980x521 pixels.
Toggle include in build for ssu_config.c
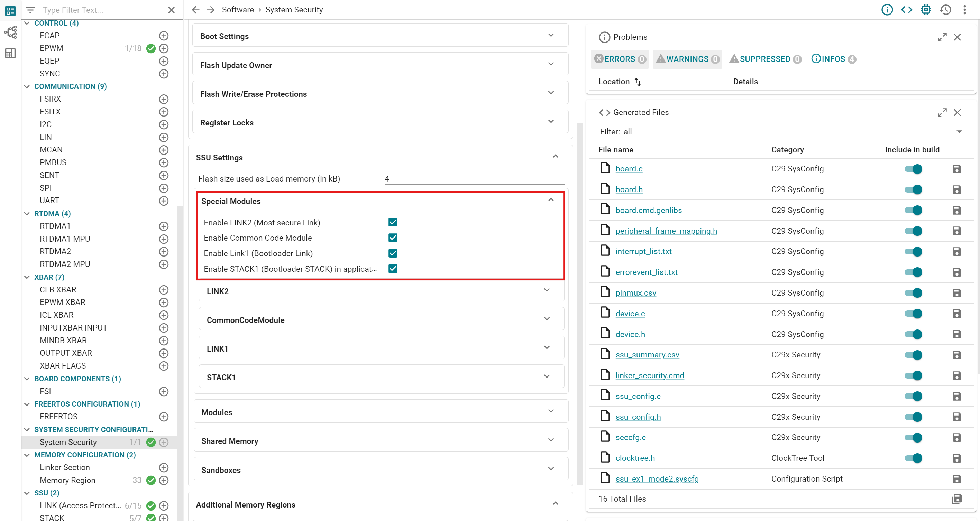pyautogui.click(x=913, y=396)
